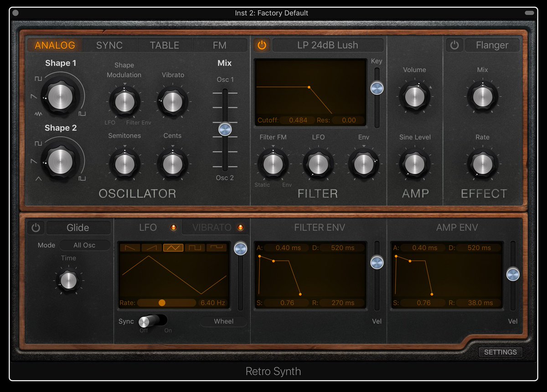Click the filter Cutoff value field
This screenshot has height=392, width=547.
(298, 120)
